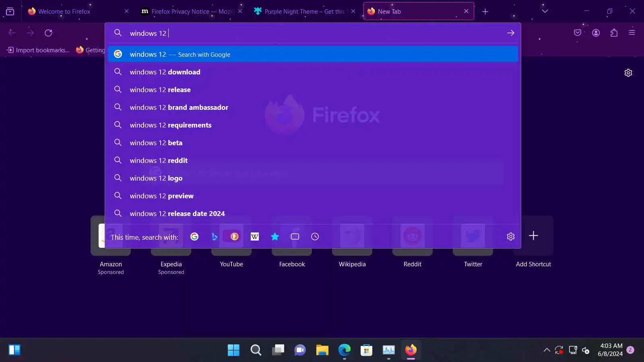This screenshot has width=644, height=362.
Task: Expand the list all tabs dropdown
Action: [x=545, y=11]
